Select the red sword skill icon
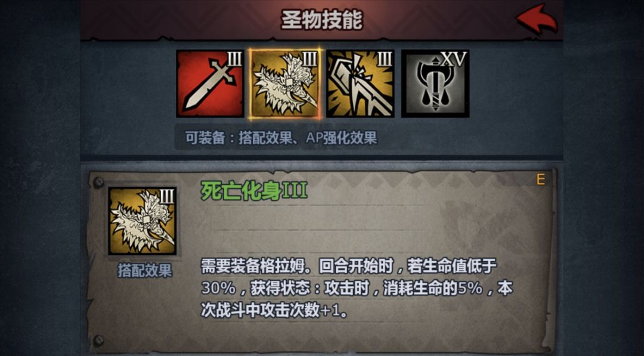Screen dimensions: 644x356 coord(210,83)
